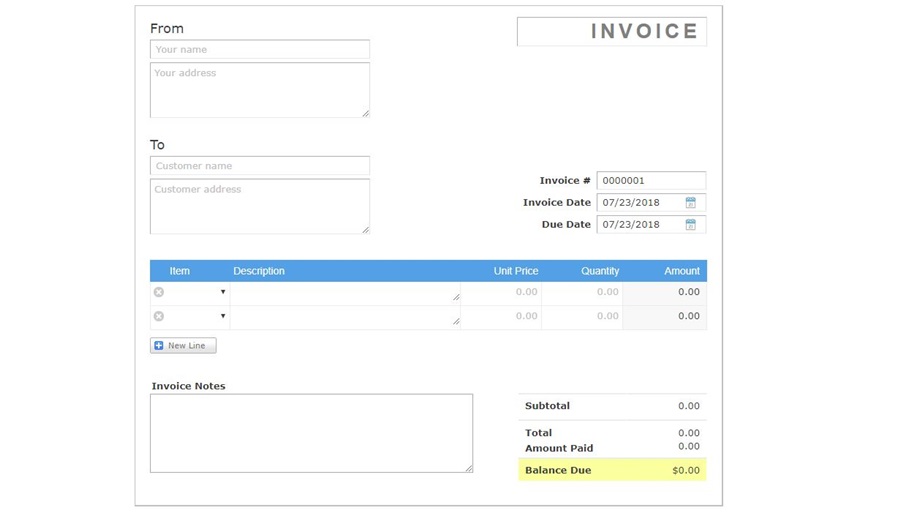The image size is (900, 518).
Task: Click into the Your address box
Action: click(260, 90)
